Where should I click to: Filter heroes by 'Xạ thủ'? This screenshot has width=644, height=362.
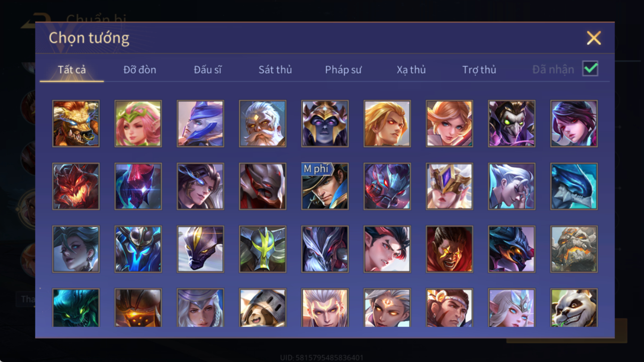(x=411, y=70)
